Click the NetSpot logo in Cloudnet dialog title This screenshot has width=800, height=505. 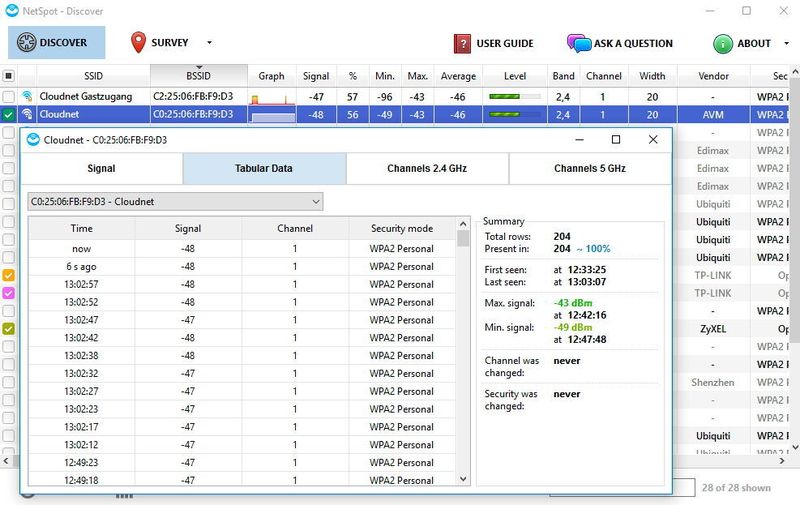33,140
